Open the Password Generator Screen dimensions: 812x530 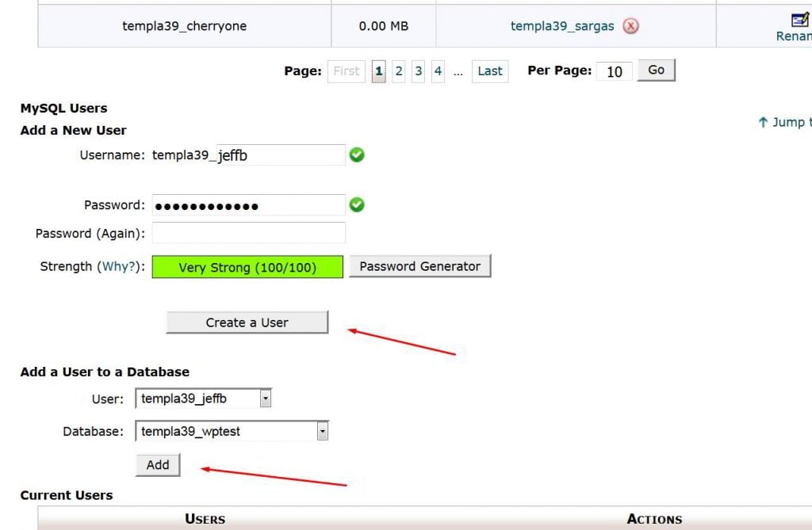pos(419,266)
